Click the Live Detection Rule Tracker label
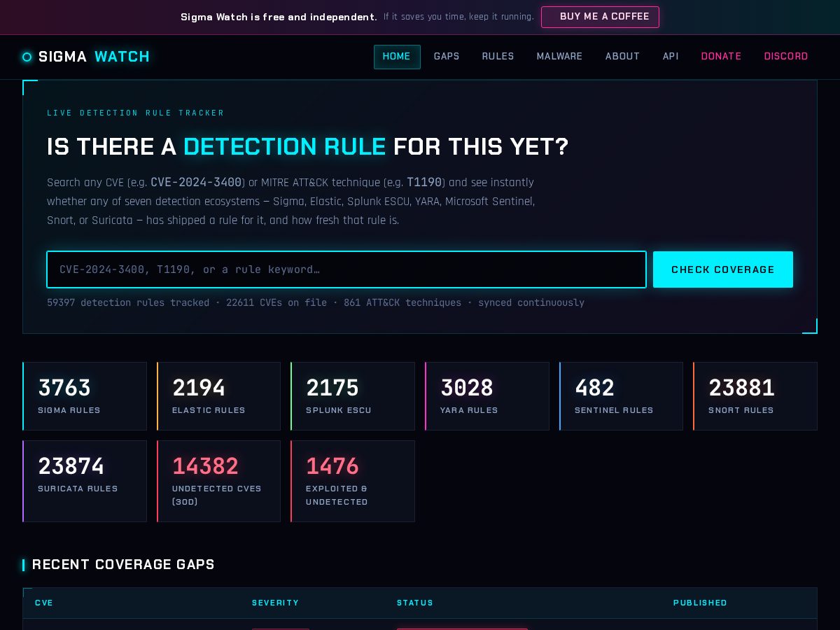840x630 pixels. point(136,113)
